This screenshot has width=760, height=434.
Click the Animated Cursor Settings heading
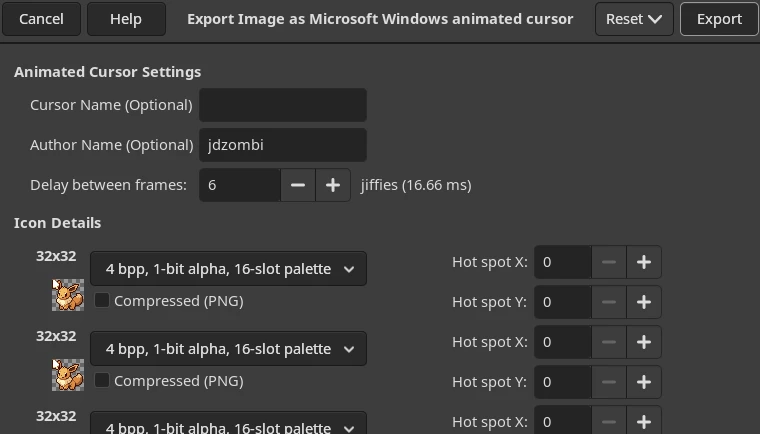[x=108, y=72]
